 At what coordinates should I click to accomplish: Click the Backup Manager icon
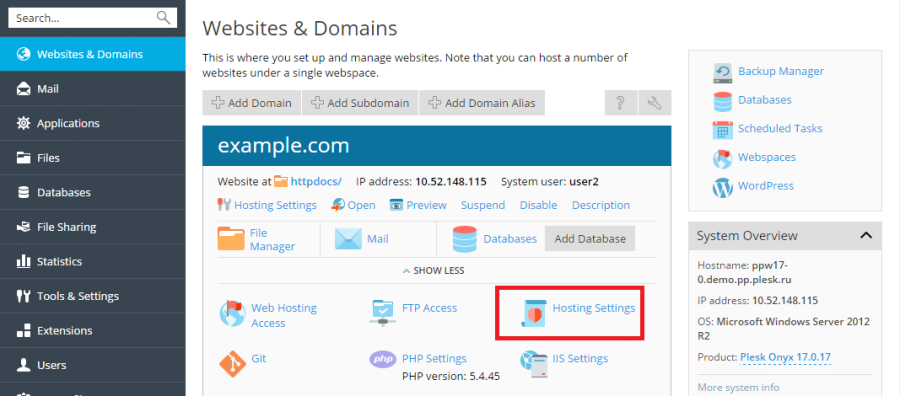tap(723, 73)
